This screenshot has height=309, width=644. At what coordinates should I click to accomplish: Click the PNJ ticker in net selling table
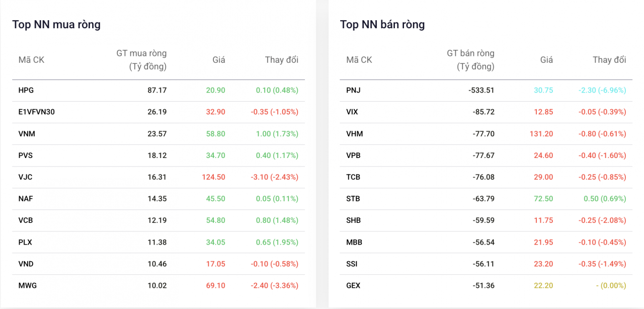click(x=353, y=90)
